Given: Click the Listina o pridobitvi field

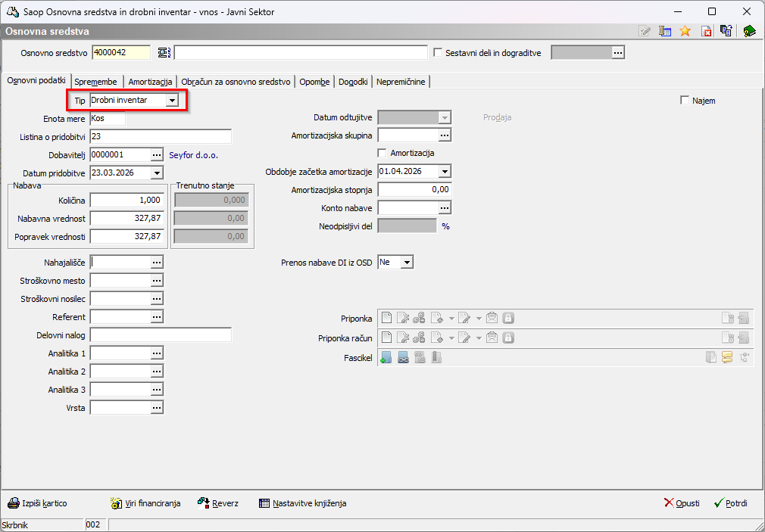Looking at the screenshot, I should tap(161, 136).
